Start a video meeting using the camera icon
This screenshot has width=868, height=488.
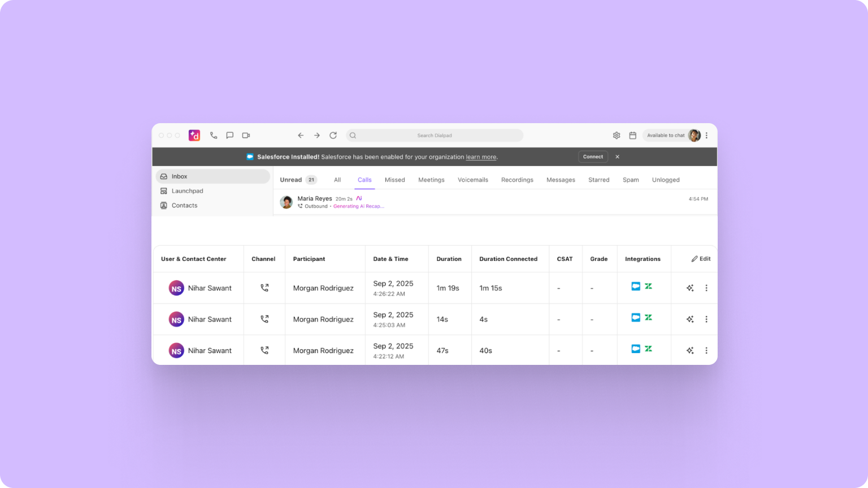click(x=245, y=135)
